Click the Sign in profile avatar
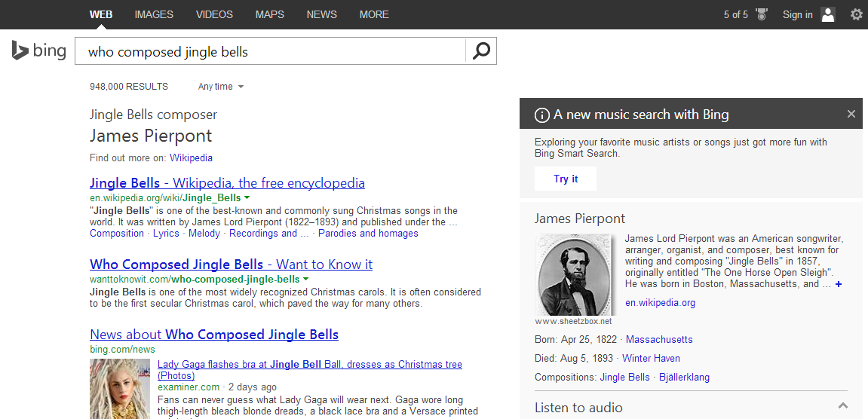 point(827,14)
